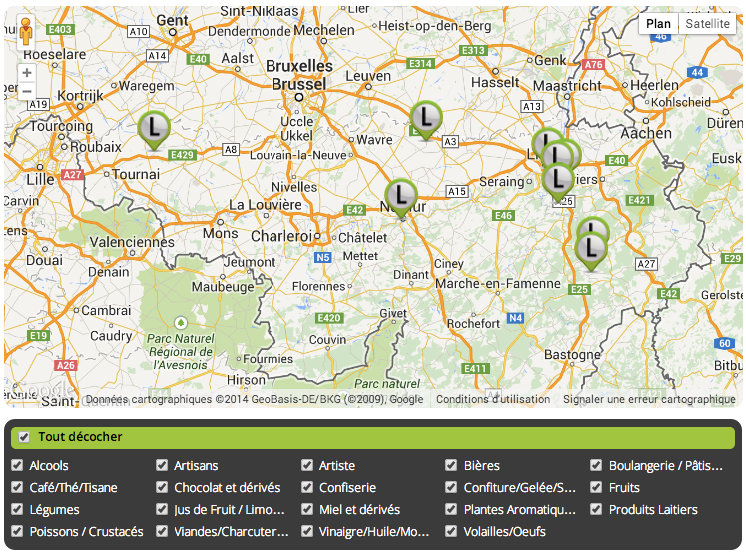Pick up the Street View pegman icon
The height and width of the screenshot is (554, 746).
[x=27, y=32]
